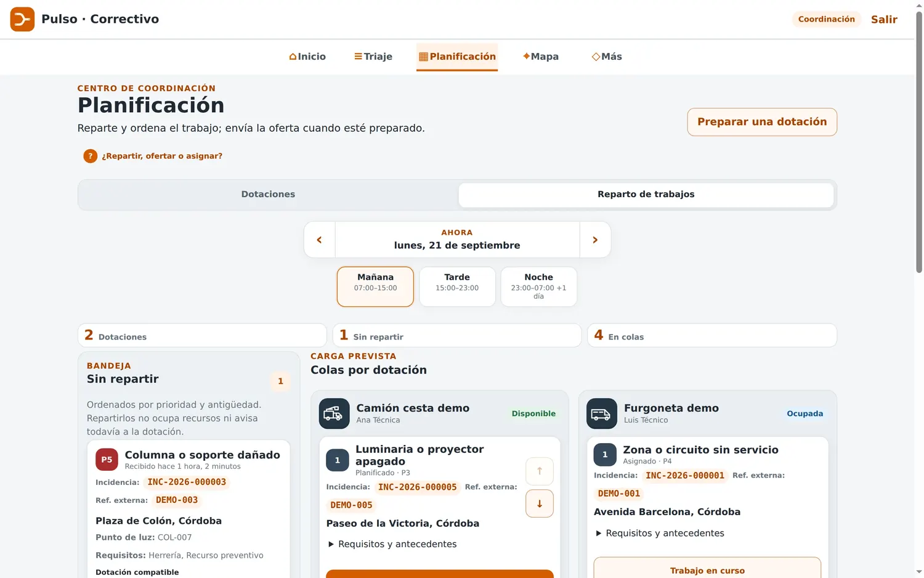924x578 pixels.
Task: Open the ¿Repartir, ofertar o asignar? help link
Action: pos(162,156)
